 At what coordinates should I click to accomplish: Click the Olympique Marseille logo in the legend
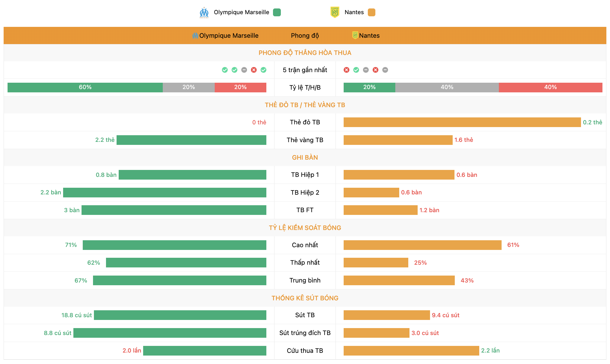204,12
